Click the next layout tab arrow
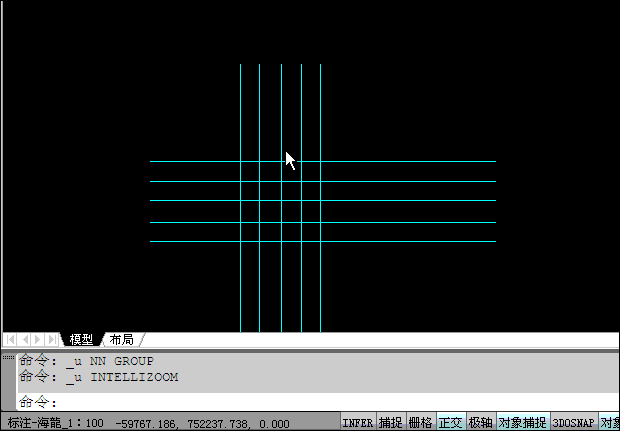 tap(38, 340)
